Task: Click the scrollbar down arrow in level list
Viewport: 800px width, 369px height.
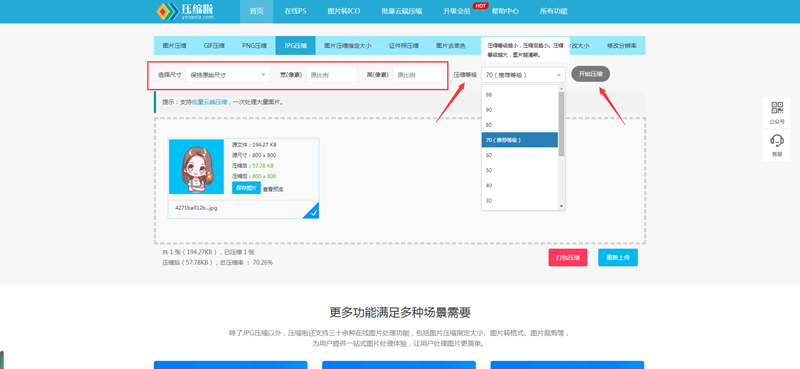Action: click(x=562, y=206)
